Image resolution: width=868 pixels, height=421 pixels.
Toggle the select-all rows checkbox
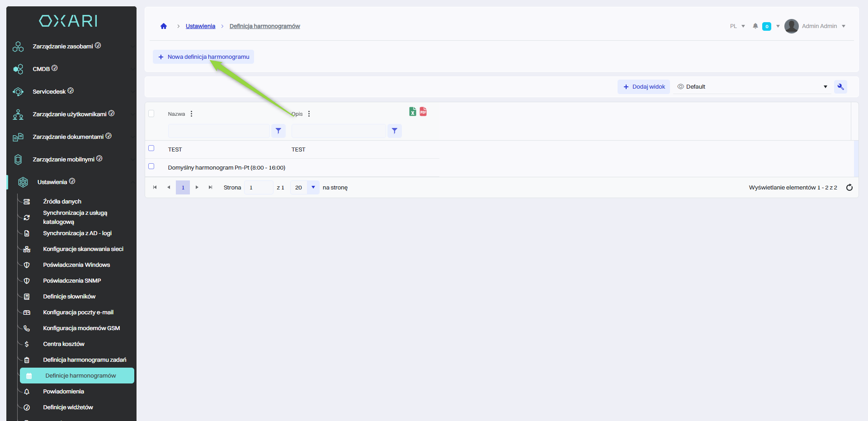pos(151,114)
